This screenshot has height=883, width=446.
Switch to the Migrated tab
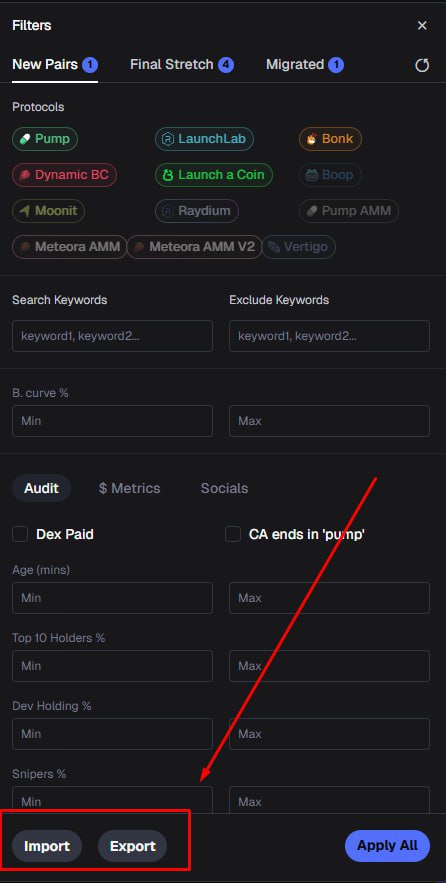(x=305, y=65)
